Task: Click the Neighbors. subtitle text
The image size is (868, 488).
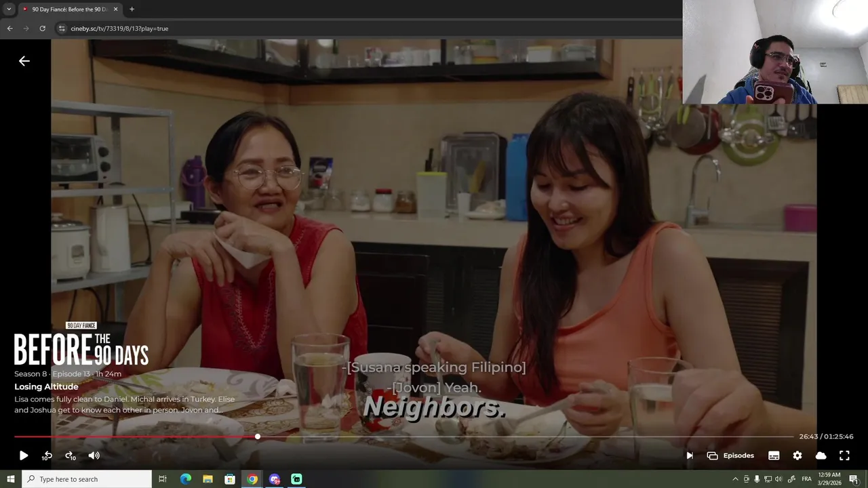Action: pyautogui.click(x=435, y=407)
